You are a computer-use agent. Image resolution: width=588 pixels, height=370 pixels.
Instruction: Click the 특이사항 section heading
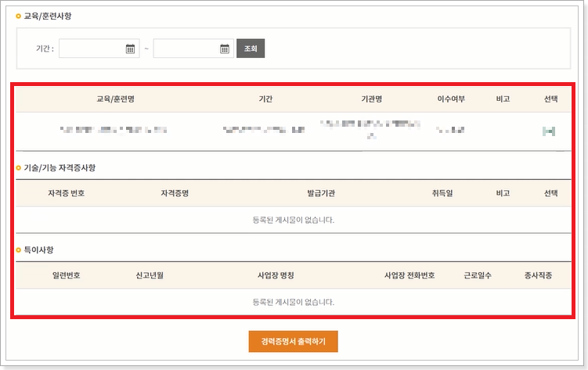(x=38, y=250)
